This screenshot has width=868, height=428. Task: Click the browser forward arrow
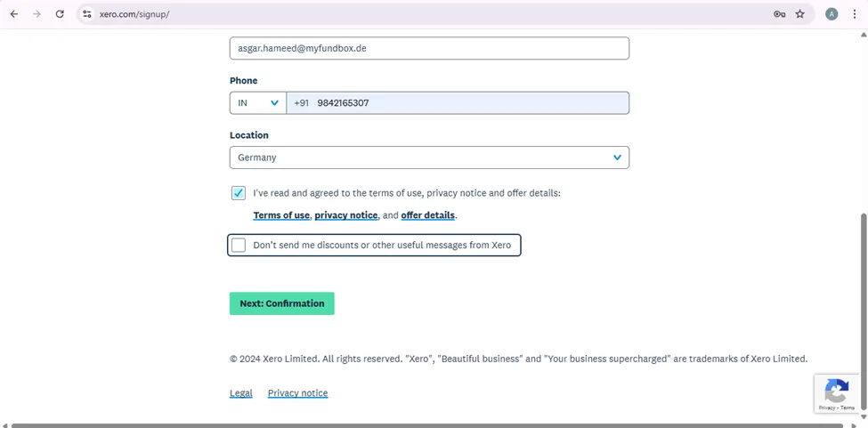(x=37, y=14)
